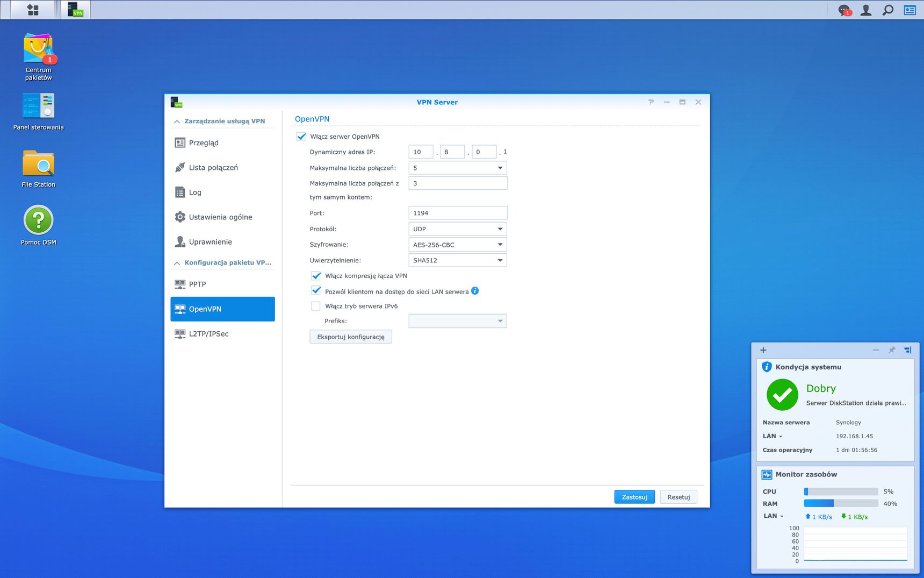Open notifications chat bubble icon
The height and width of the screenshot is (578, 924).
pos(844,10)
